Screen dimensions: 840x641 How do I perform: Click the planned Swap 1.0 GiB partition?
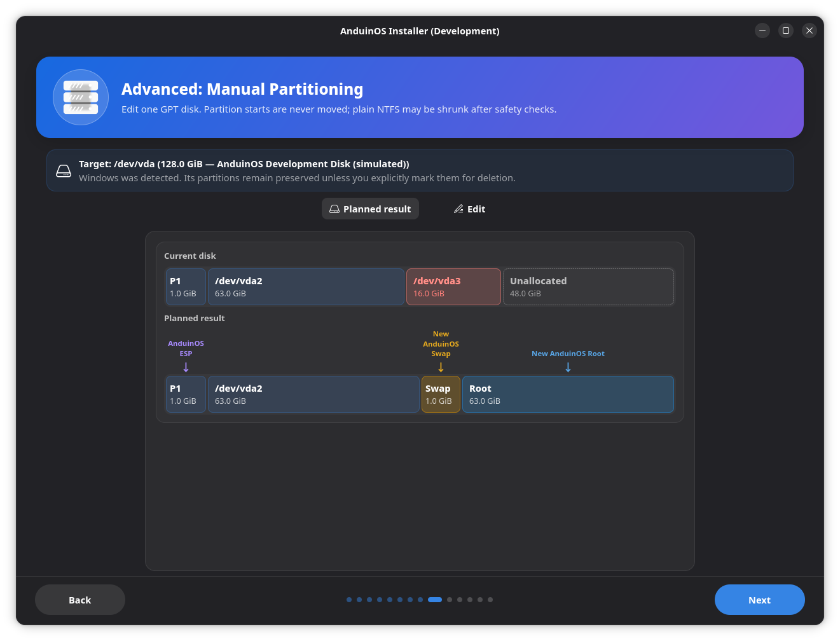tap(441, 394)
